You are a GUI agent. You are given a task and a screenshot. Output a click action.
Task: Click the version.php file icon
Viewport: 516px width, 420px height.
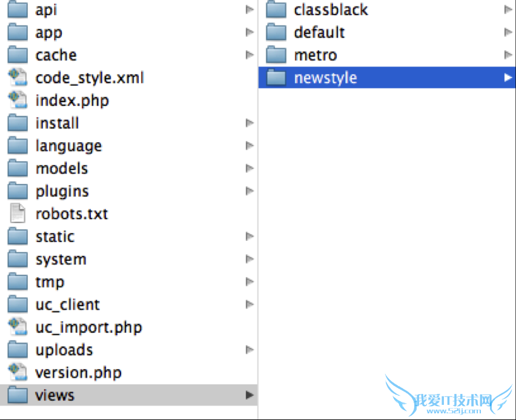[x=18, y=373]
